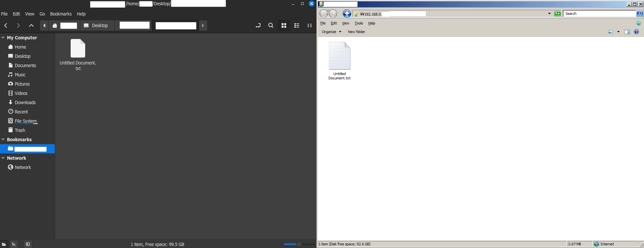
Task: Click Explorer forward button
Action: tap(333, 14)
